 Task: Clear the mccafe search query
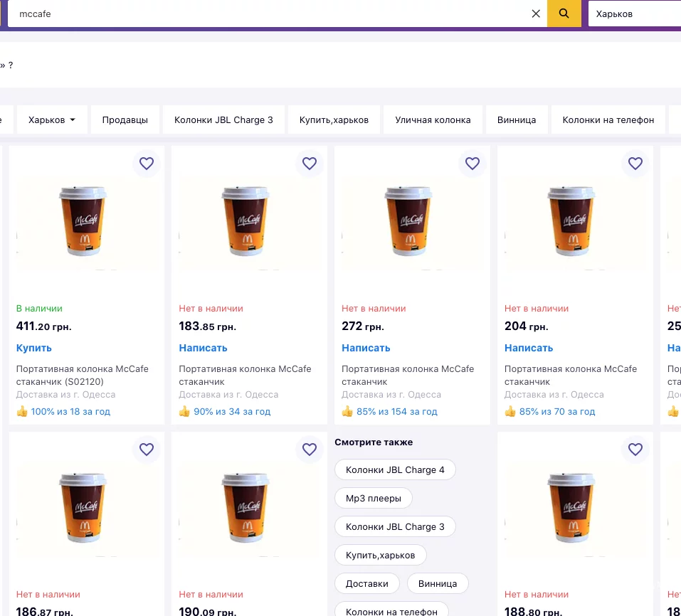pyautogui.click(x=536, y=14)
